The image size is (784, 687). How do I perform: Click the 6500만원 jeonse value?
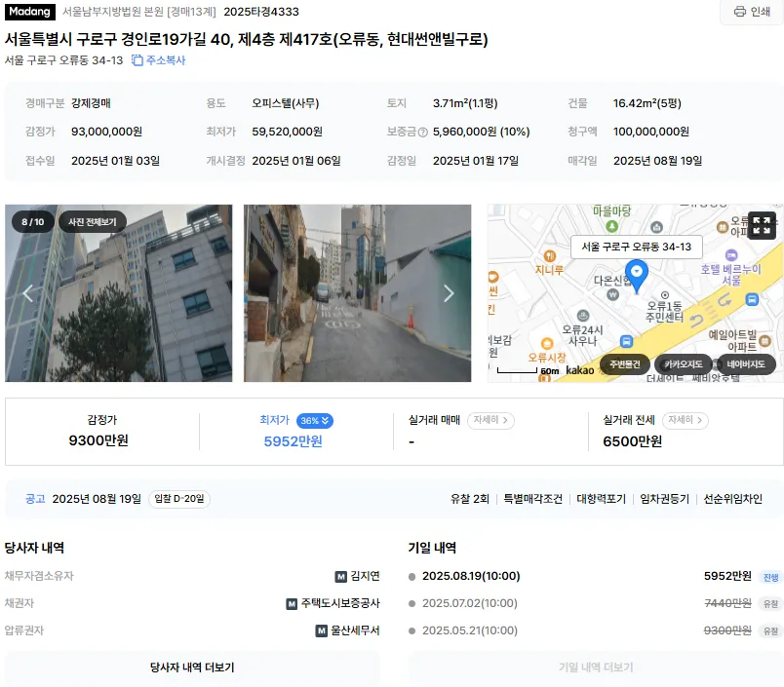(x=633, y=441)
